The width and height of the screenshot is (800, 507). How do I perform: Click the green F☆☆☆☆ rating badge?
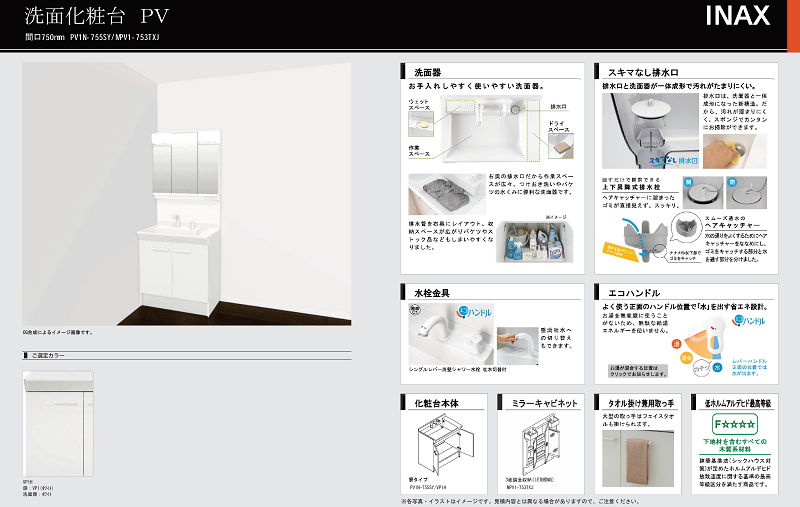click(x=735, y=424)
